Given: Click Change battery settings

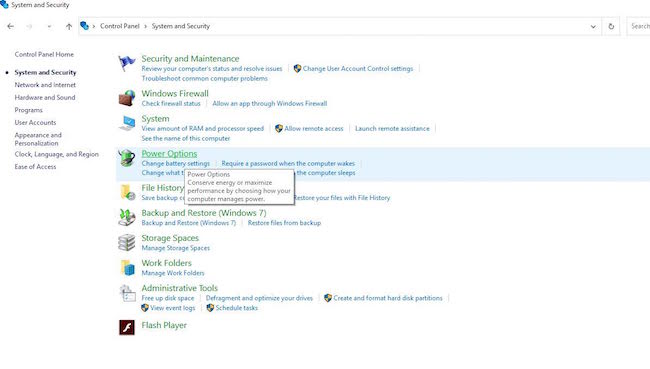Looking at the screenshot, I should tap(176, 163).
